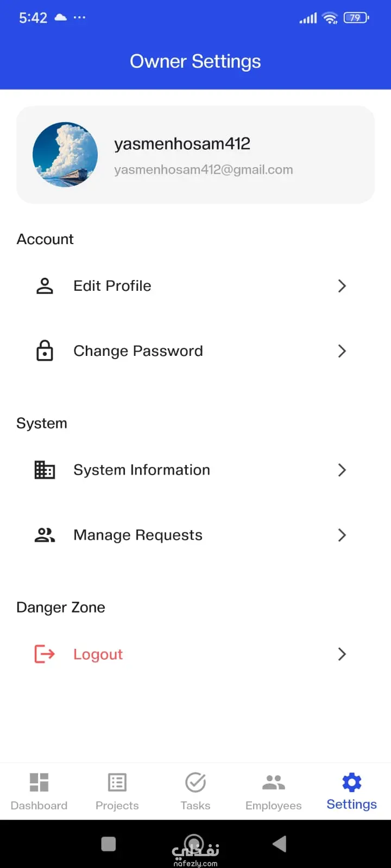This screenshot has height=868, width=391.
Task: Open Manage Requests via its chevron arrow
Action: pos(342,535)
